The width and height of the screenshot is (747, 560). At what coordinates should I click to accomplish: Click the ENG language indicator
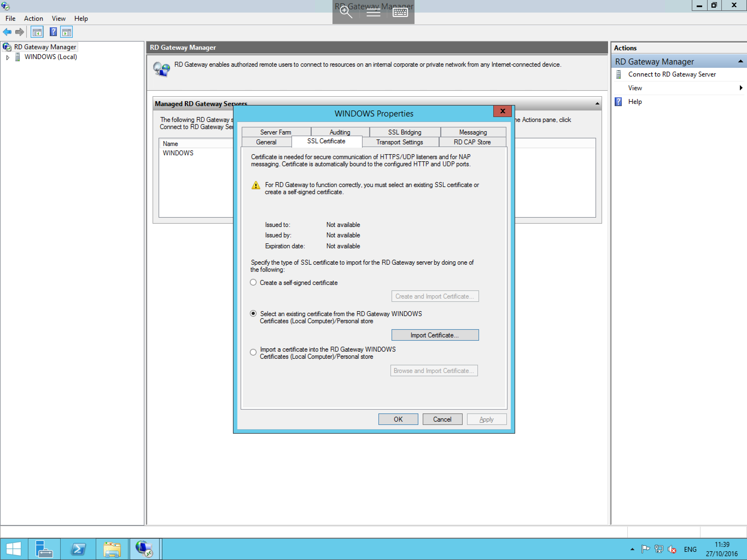point(690,550)
